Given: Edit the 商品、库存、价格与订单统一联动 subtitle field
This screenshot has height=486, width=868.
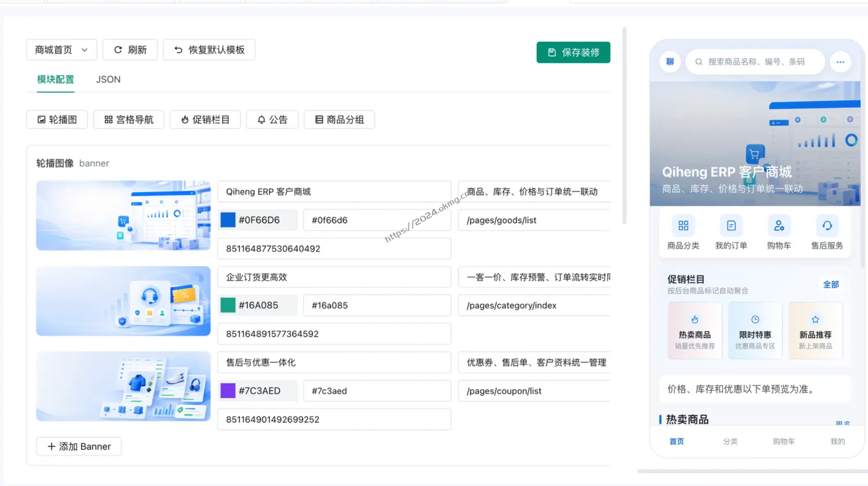Looking at the screenshot, I should point(534,192).
